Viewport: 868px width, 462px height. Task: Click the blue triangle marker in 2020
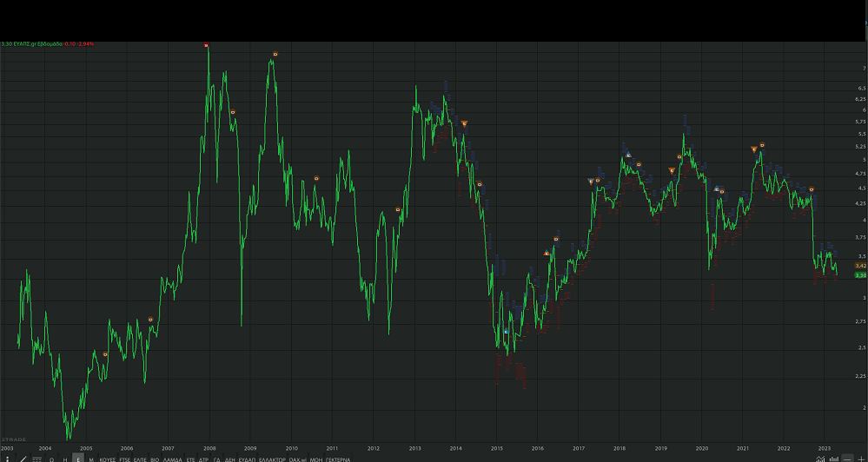(x=716, y=188)
